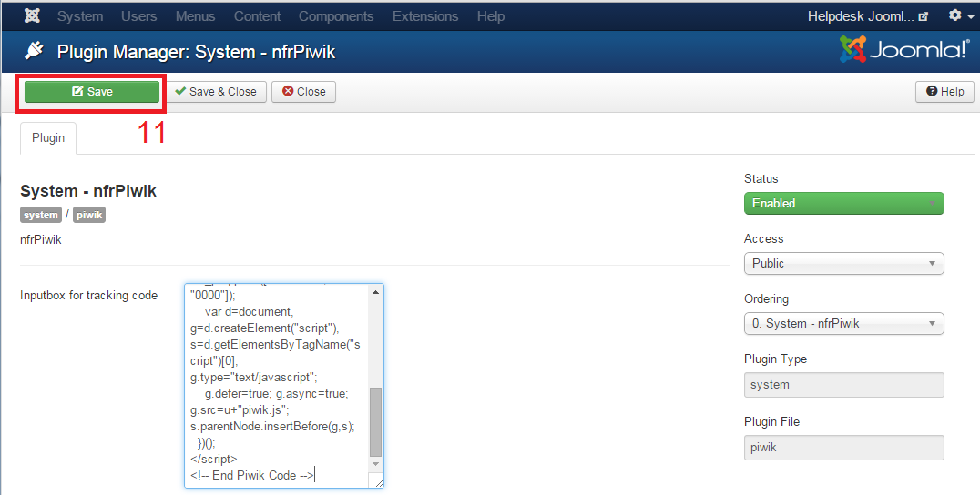
Task: Click the Plugin File field 'piwik'
Action: [x=843, y=448]
